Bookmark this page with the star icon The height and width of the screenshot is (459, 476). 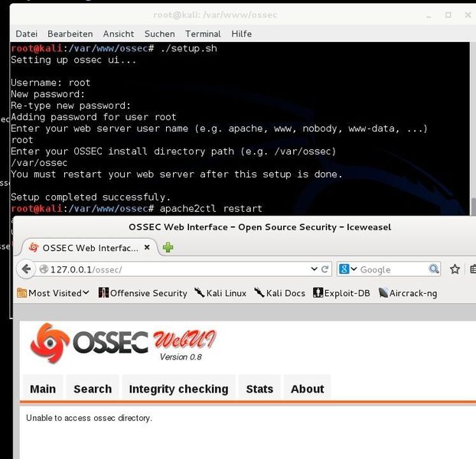tap(455, 269)
